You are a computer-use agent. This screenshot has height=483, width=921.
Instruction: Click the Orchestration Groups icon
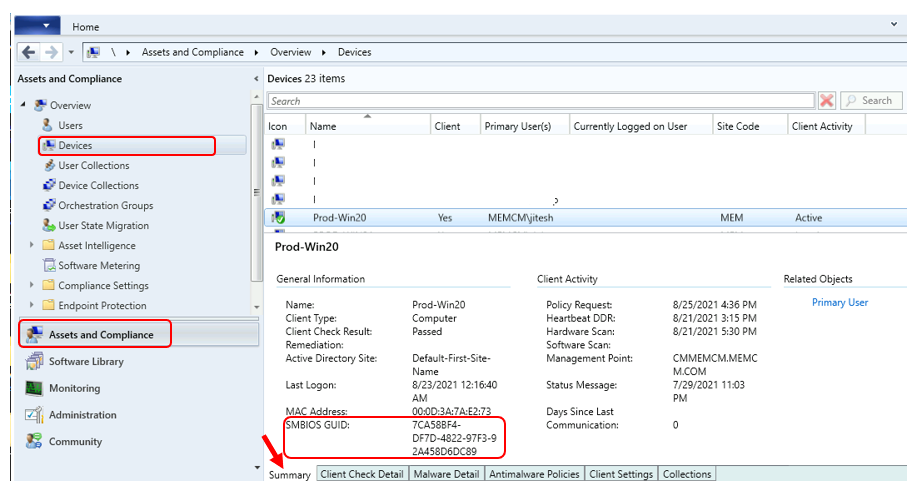click(49, 205)
